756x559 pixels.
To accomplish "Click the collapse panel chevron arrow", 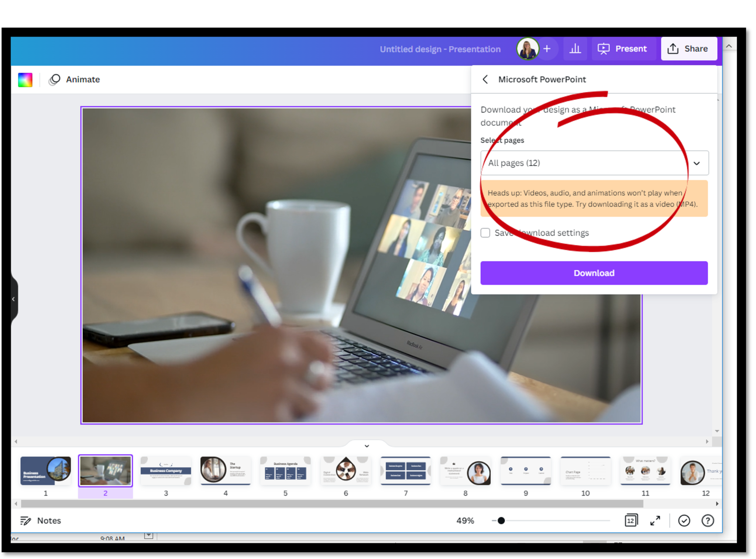I will tap(14, 299).
